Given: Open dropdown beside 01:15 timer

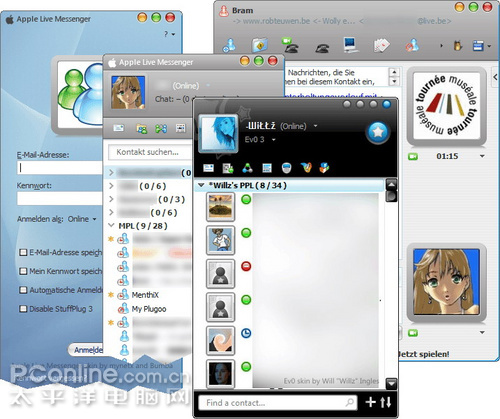Looking at the screenshot, I should point(482,156).
